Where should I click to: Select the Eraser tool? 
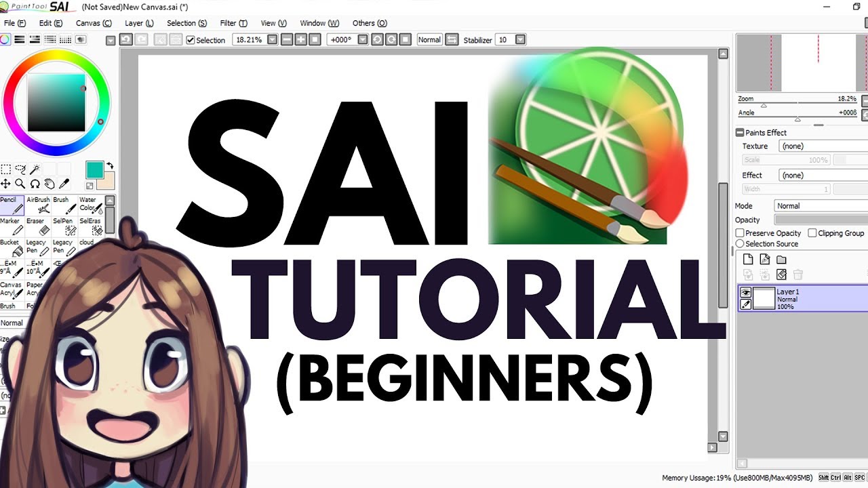pos(38,226)
